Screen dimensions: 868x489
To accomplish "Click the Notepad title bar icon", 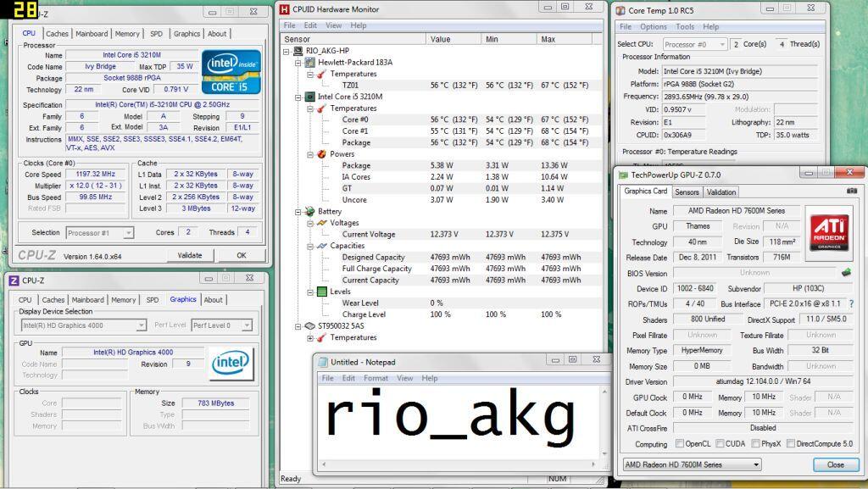I will (x=323, y=363).
